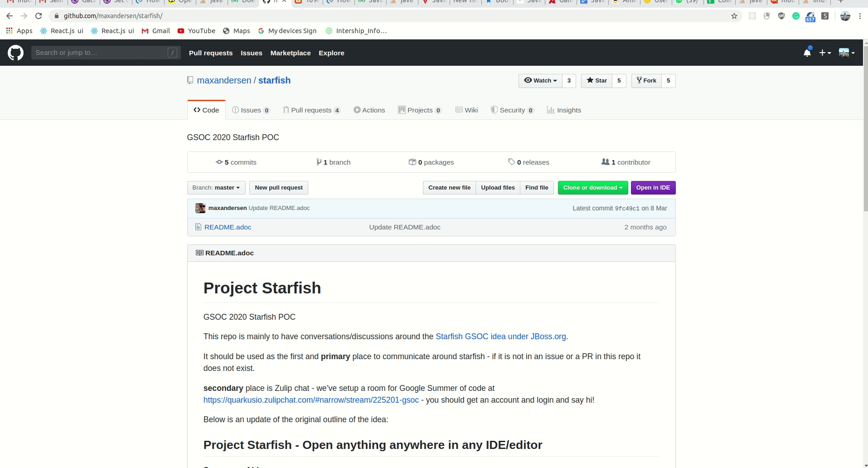View the 1 contributor link
868x468 pixels.
point(626,162)
